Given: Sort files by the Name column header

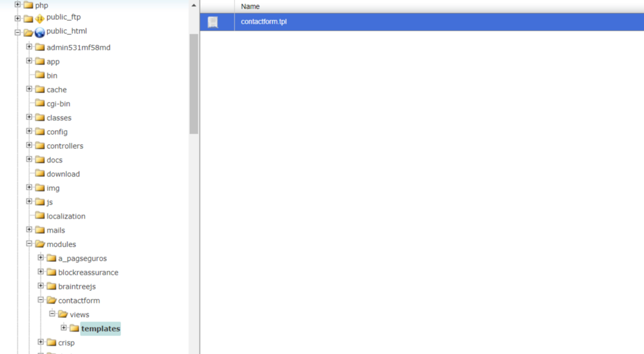Looking at the screenshot, I should coord(250,6).
